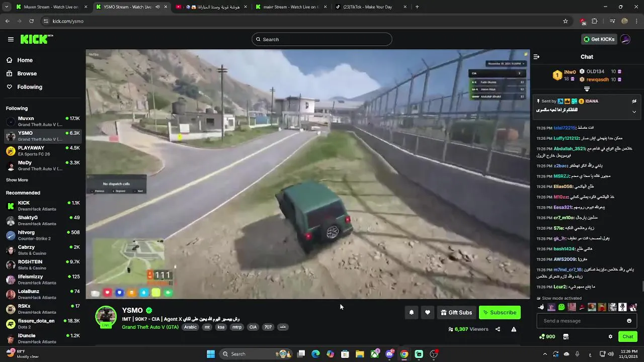Open hltvorg recommended channel
The height and width of the screenshot is (362, 644).
[43, 235]
